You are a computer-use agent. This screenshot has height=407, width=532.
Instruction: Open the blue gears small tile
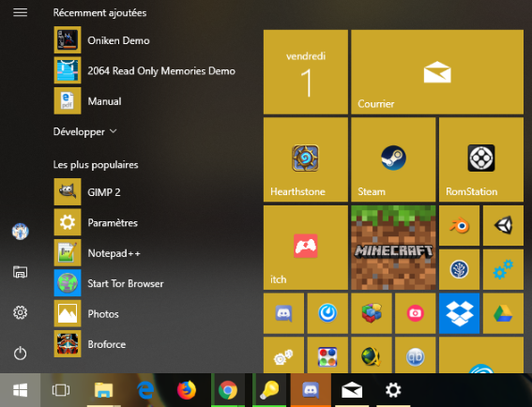pyautogui.click(x=503, y=269)
